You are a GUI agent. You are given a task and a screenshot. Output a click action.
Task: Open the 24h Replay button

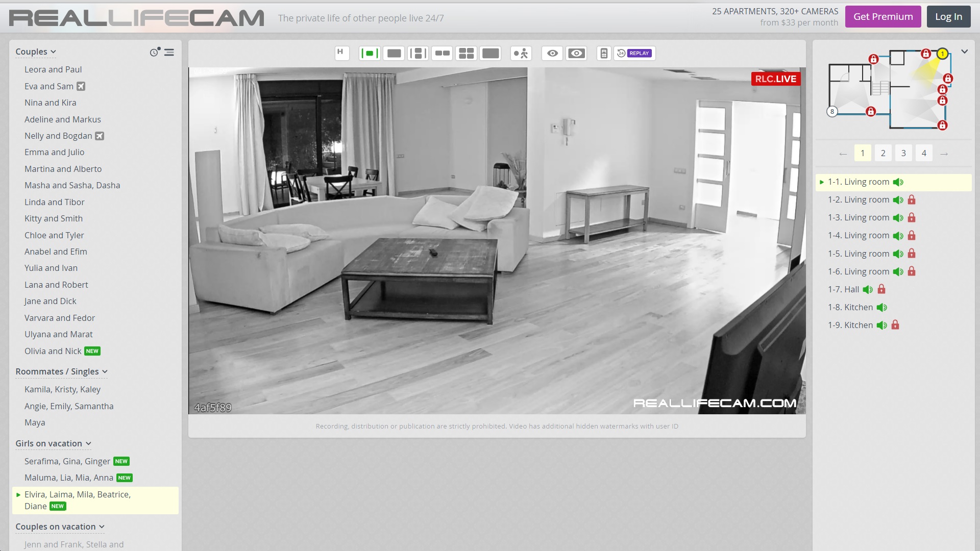point(634,53)
